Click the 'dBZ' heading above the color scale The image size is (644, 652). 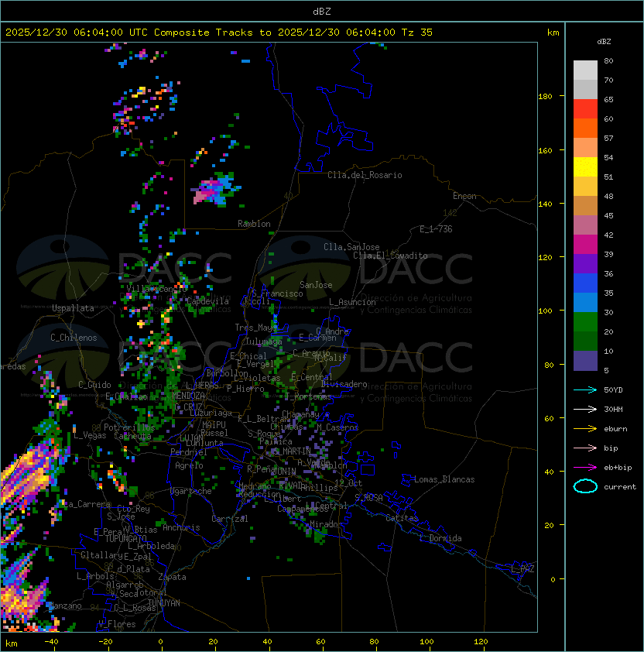pyautogui.click(x=604, y=42)
